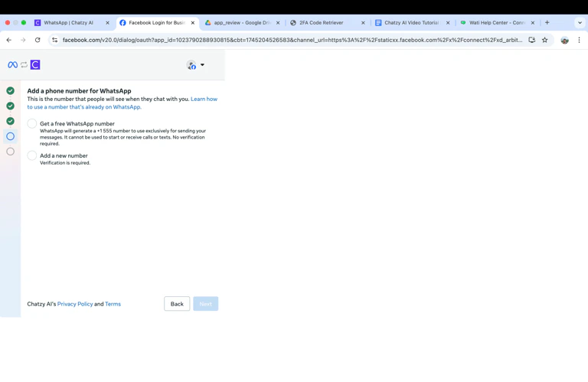
Task: Reload the current page
Action: pyautogui.click(x=38, y=40)
